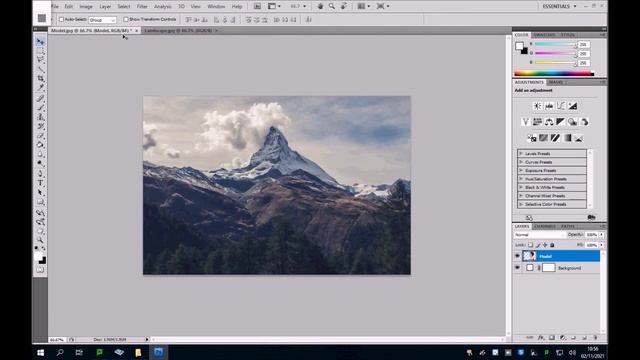The image size is (640, 360).
Task: Click the layer style fx icon in Layers panel
Action: pos(541,338)
